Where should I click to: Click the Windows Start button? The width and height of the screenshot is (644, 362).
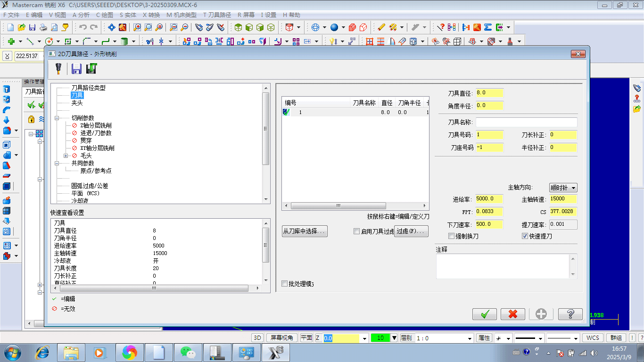point(12,352)
